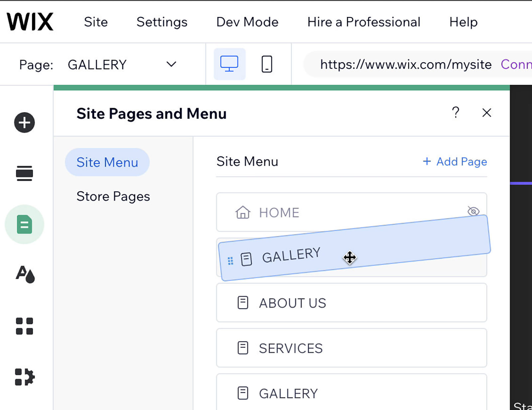Screen dimensions: 532x410
Task: Click Add Page link
Action: click(455, 161)
